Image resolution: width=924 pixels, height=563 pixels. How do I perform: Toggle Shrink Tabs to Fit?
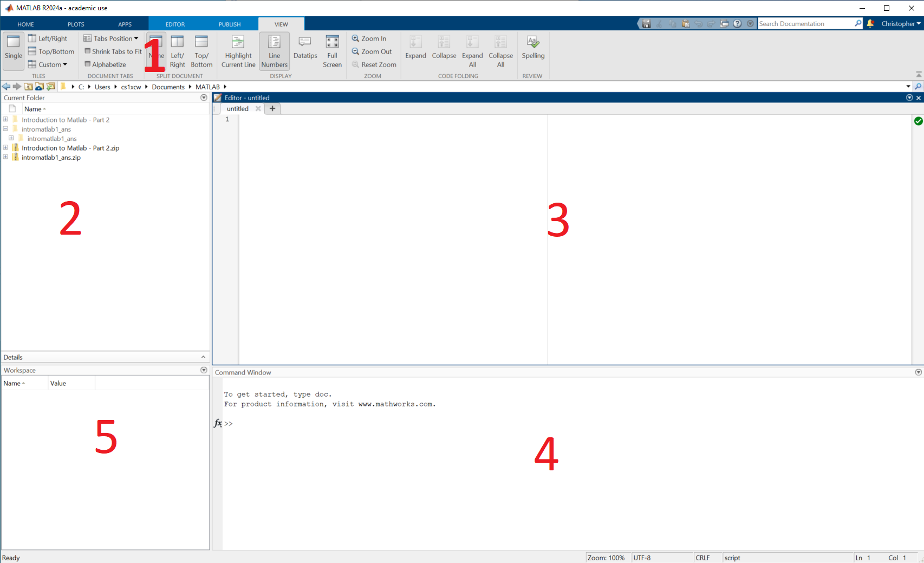(x=112, y=51)
